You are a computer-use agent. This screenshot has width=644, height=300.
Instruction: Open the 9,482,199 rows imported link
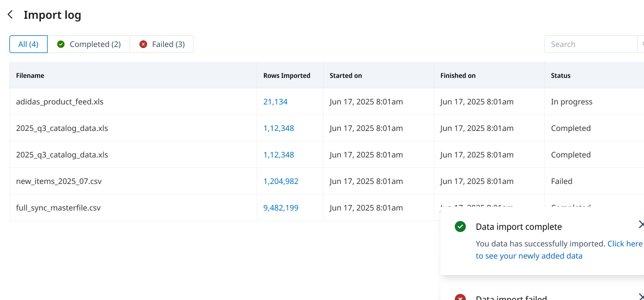pos(281,208)
